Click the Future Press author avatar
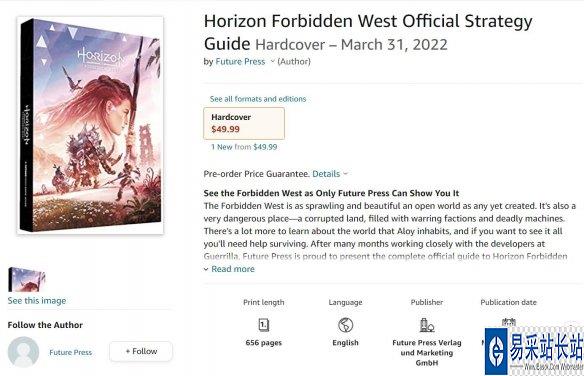This screenshot has width=584, height=376. pos(23,352)
